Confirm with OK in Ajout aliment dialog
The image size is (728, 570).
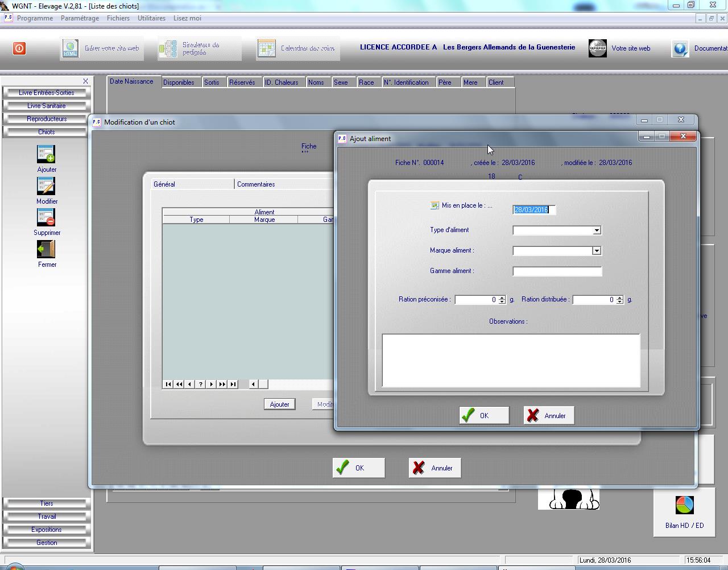coord(483,415)
